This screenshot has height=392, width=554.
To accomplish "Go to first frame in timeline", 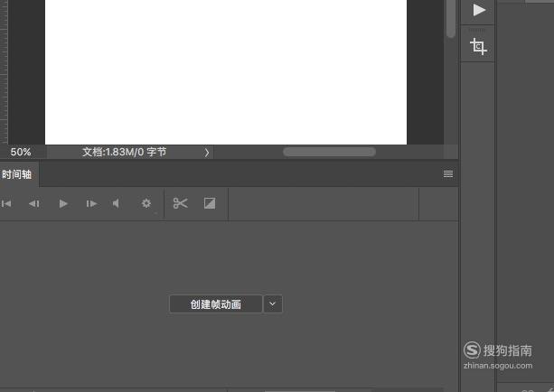I will [6, 204].
